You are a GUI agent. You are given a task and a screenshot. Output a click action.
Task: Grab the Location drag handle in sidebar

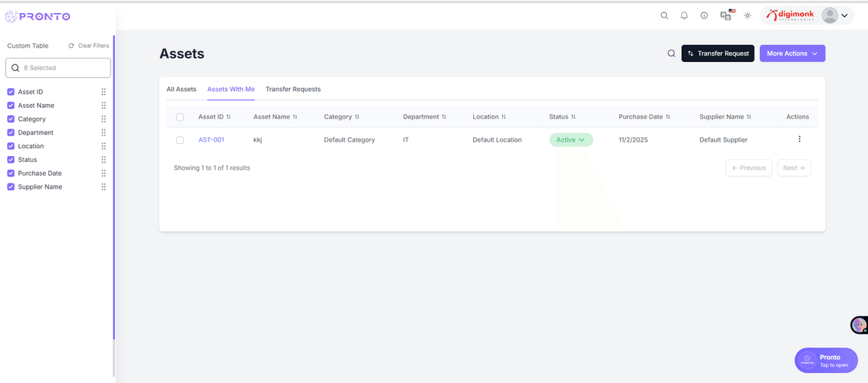click(x=103, y=146)
